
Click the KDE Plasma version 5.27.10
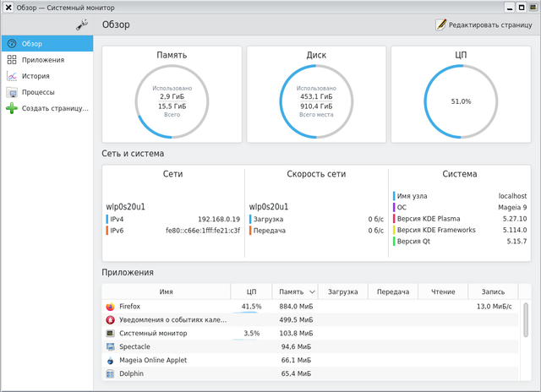515,219
